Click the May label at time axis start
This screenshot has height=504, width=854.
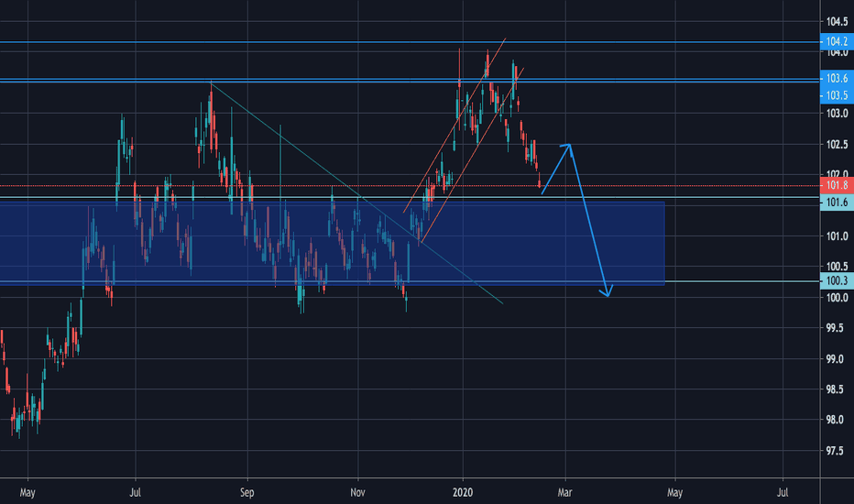pyautogui.click(x=27, y=493)
